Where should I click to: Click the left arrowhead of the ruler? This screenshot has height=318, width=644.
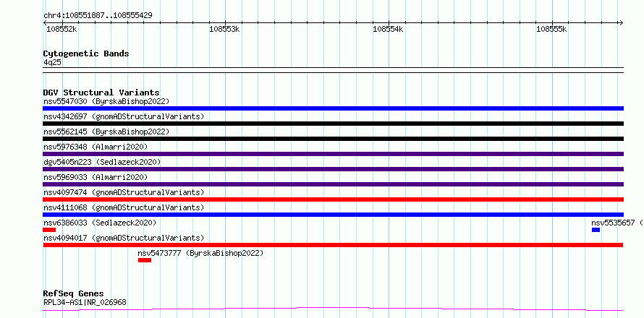tap(46, 22)
